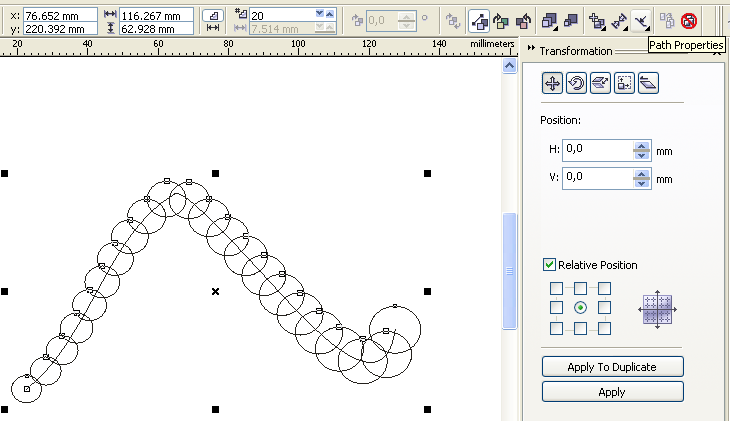Check the top-left anchor point box

pos(557,288)
